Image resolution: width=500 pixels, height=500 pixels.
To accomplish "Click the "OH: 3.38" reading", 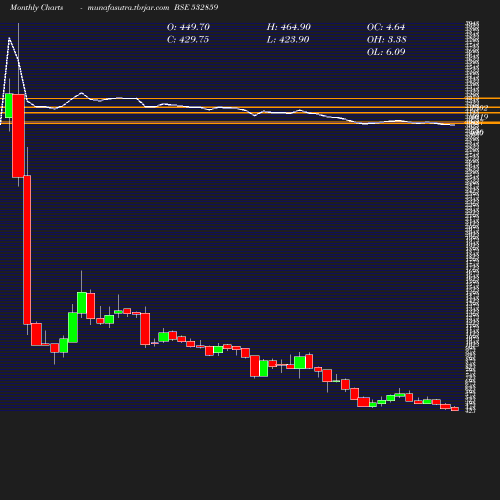I will point(387,40).
